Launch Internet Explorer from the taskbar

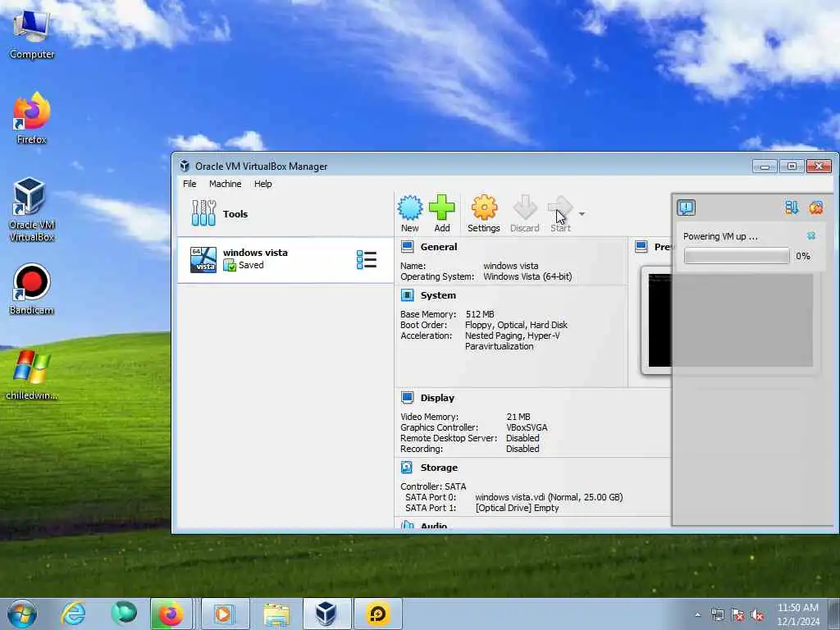click(73, 614)
